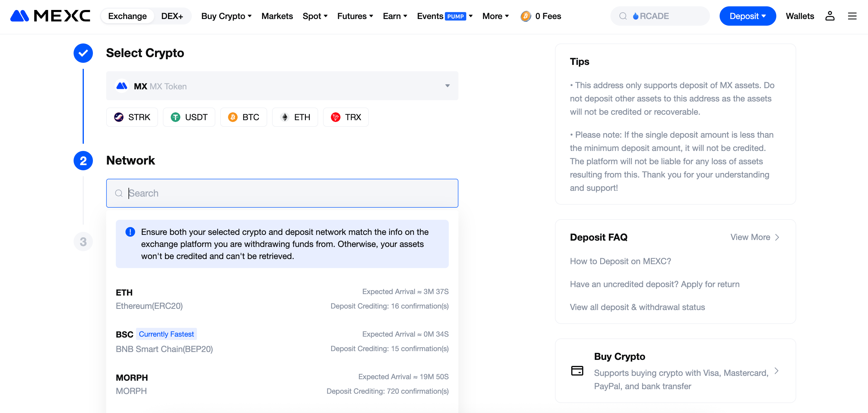Open the Events PUMP dropdown

pyautogui.click(x=445, y=16)
